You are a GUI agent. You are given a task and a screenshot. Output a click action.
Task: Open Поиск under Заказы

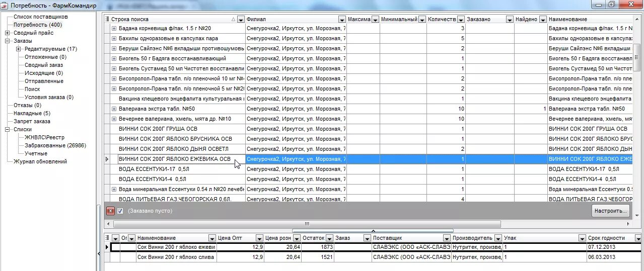32,89
